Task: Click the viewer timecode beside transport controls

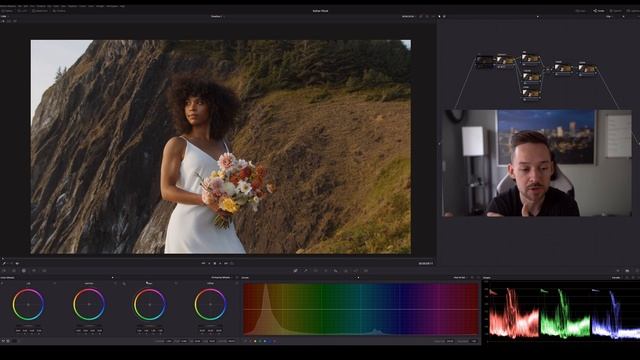Action: click(425, 263)
